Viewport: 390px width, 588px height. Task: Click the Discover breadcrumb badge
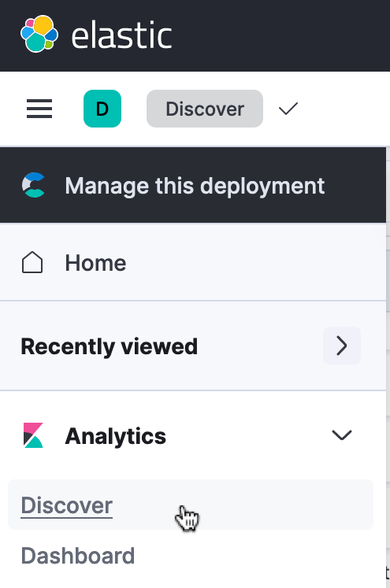(x=205, y=109)
